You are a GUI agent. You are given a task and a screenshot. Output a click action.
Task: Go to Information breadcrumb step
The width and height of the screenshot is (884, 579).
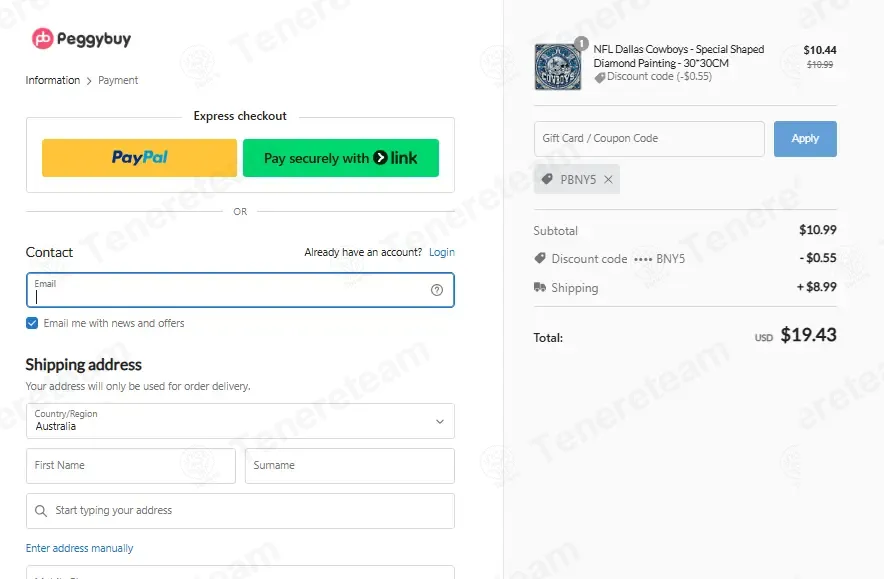pos(52,80)
